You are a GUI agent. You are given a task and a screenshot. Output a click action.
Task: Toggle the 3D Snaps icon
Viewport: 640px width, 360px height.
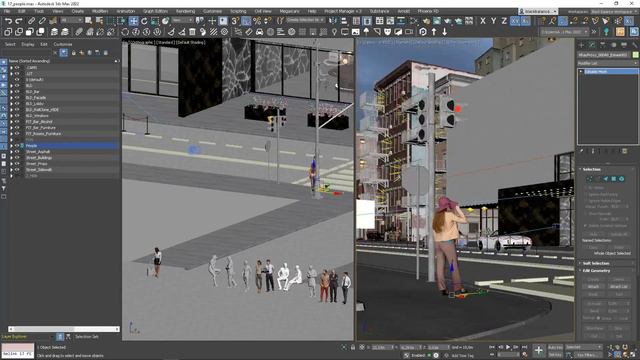coord(236,21)
